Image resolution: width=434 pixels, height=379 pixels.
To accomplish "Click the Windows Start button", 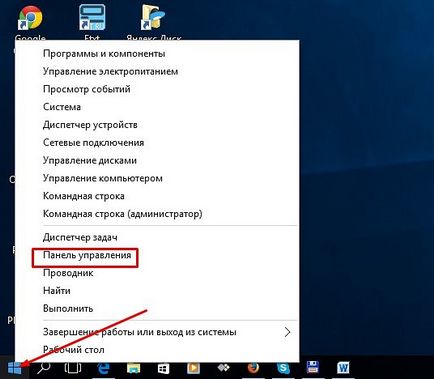I will pyautogui.click(x=14, y=369).
